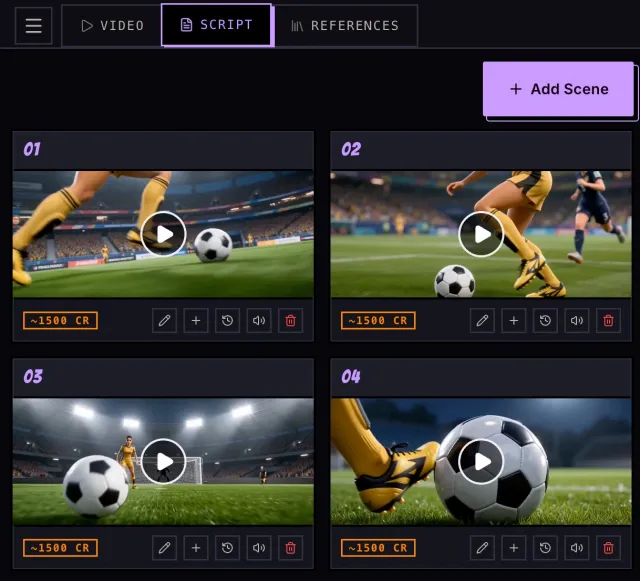Click the ~1500 CR badge on scene 01
Screen dimensions: 640x581
click(x=60, y=321)
